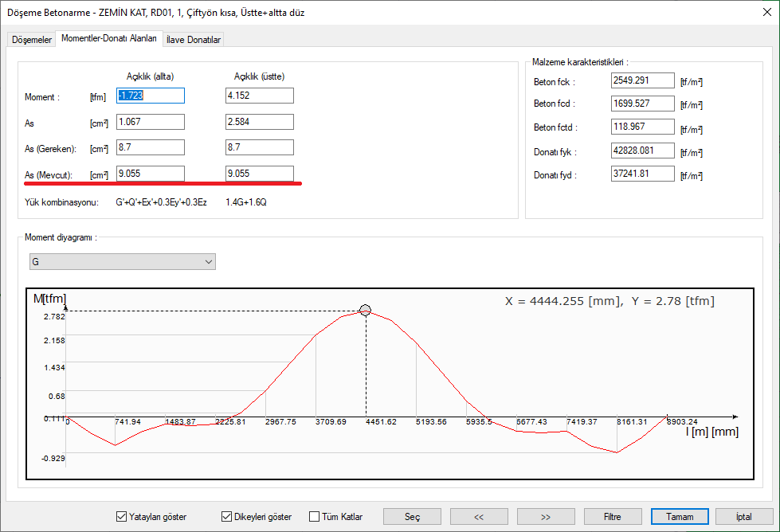This screenshot has height=532, width=780.
Task: Click As (Mevcut) field under Açıklık (altta)
Action: 151,174
